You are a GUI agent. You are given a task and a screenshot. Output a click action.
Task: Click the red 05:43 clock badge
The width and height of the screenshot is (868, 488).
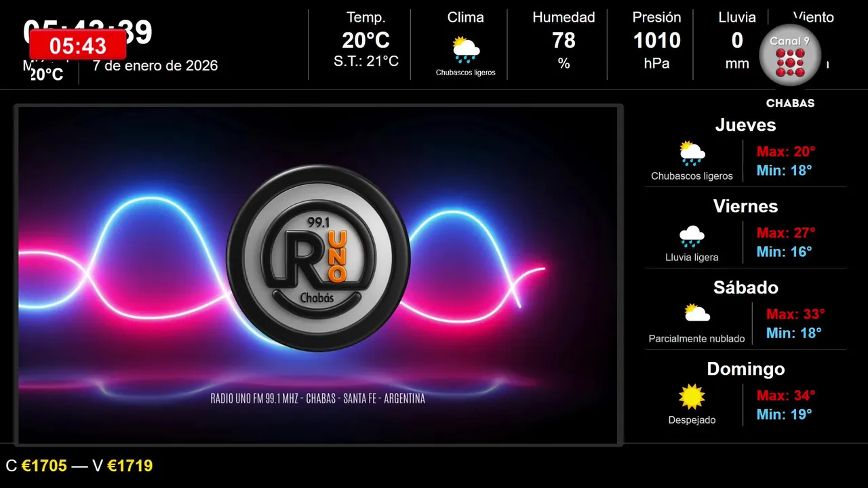78,45
